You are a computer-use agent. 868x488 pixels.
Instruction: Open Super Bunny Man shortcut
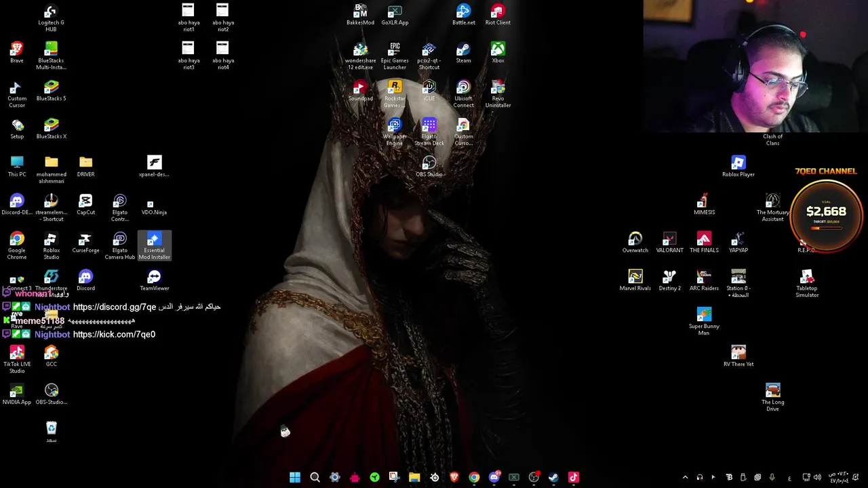[704, 322]
